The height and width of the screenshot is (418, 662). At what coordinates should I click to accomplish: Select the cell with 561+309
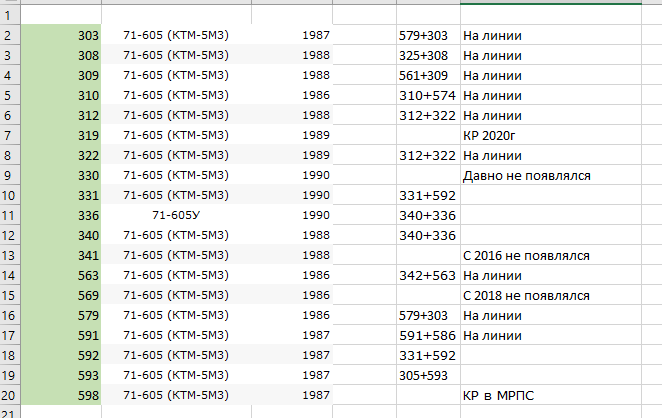coord(427,76)
